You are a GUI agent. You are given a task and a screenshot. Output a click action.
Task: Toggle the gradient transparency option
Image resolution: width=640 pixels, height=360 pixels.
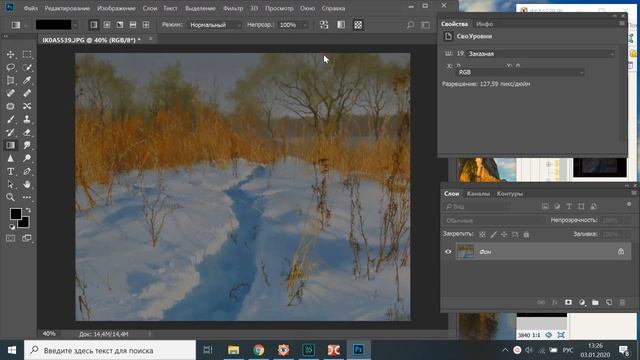point(358,25)
